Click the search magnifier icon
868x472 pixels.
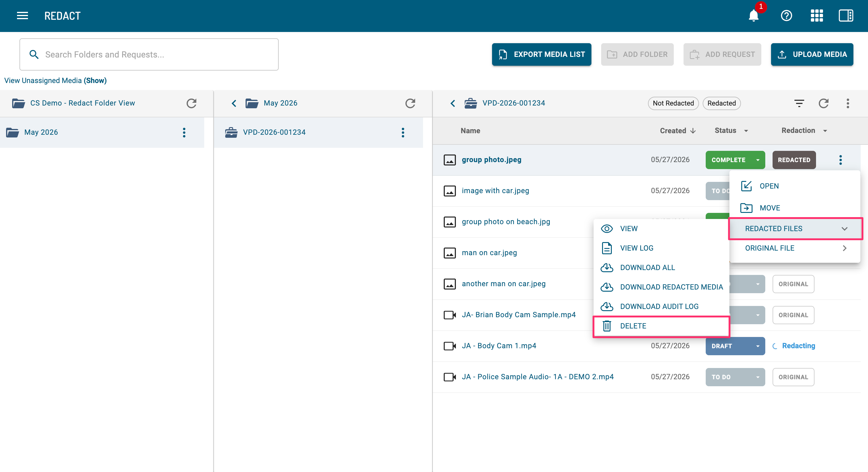[34, 54]
